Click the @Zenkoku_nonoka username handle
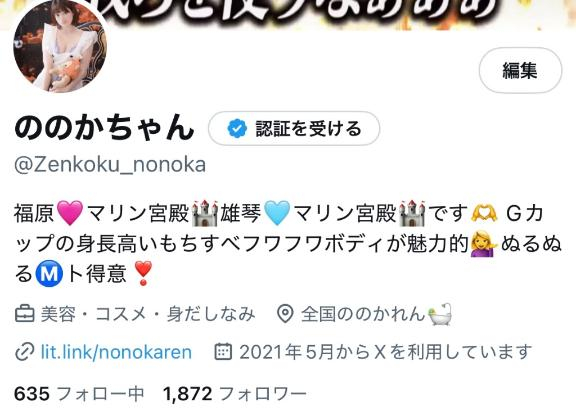Viewport: 576px width, 420px height. tap(110, 165)
